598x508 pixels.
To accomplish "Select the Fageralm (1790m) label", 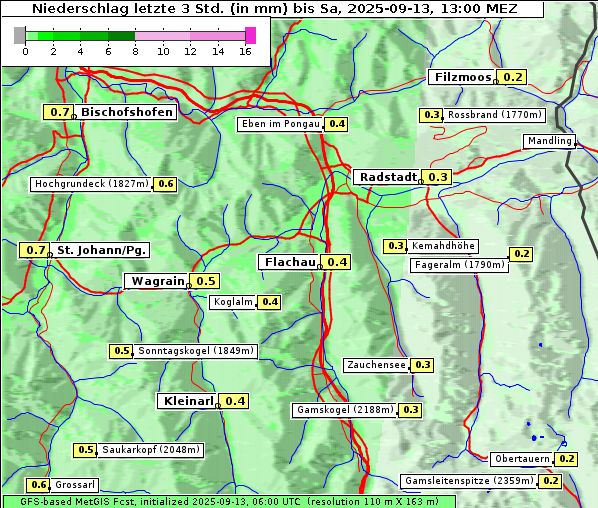I will point(459,265).
